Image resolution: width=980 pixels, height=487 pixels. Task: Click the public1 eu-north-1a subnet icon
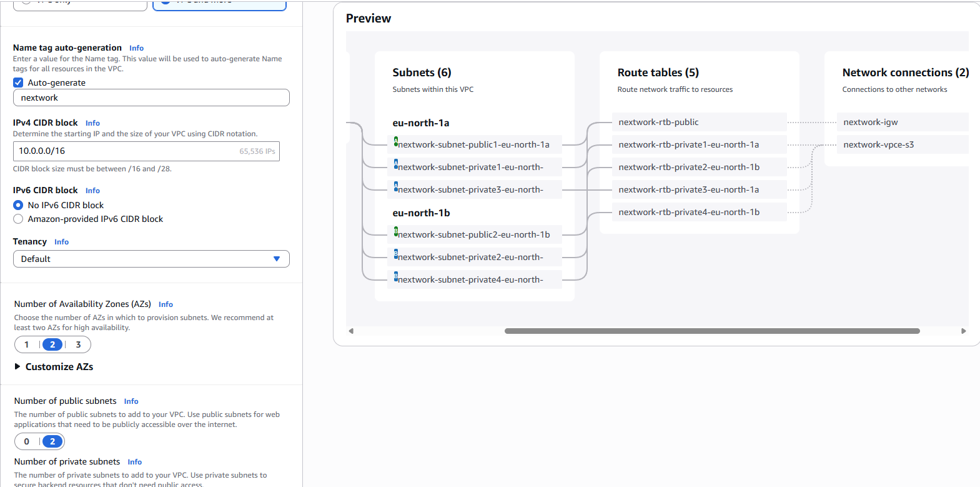pos(396,143)
